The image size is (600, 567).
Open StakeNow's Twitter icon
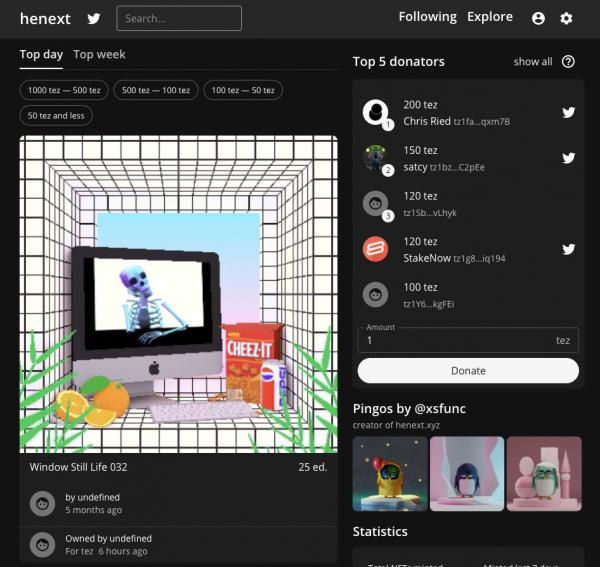click(568, 249)
